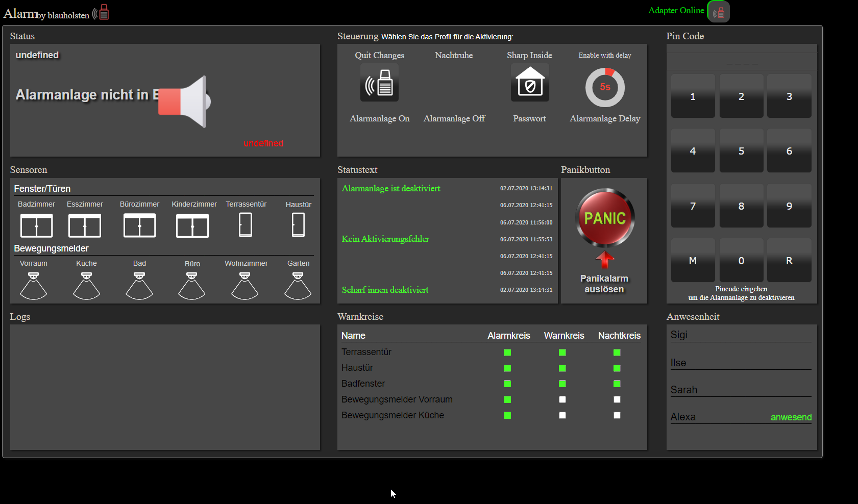The height and width of the screenshot is (504, 858).
Task: Click the Küche motion detector icon
Action: [x=86, y=286]
